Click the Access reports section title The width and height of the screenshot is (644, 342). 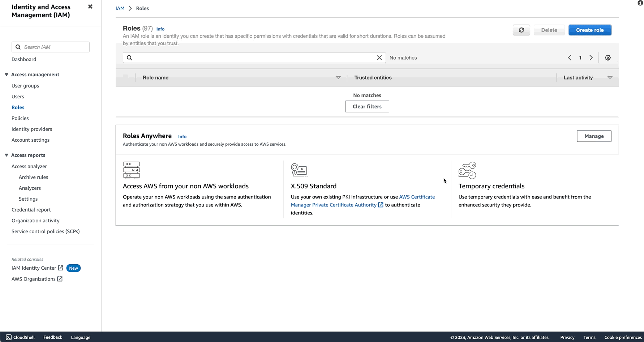(x=28, y=155)
